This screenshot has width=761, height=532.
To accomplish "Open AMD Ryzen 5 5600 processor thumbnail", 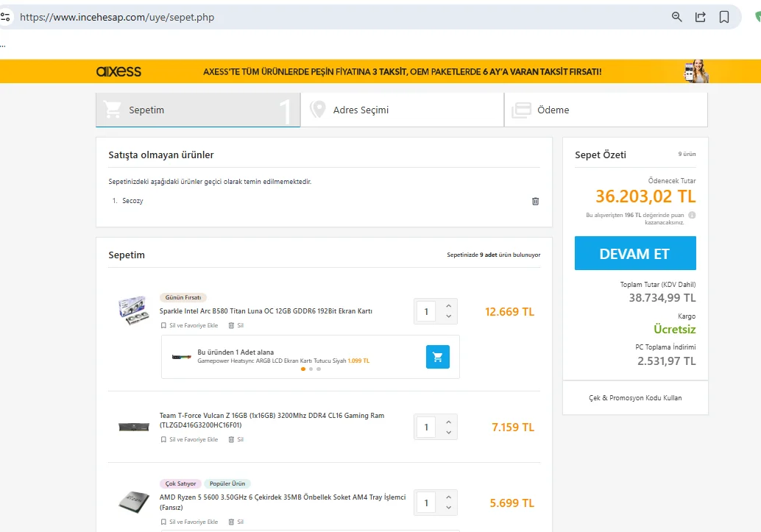I will pos(134,501).
